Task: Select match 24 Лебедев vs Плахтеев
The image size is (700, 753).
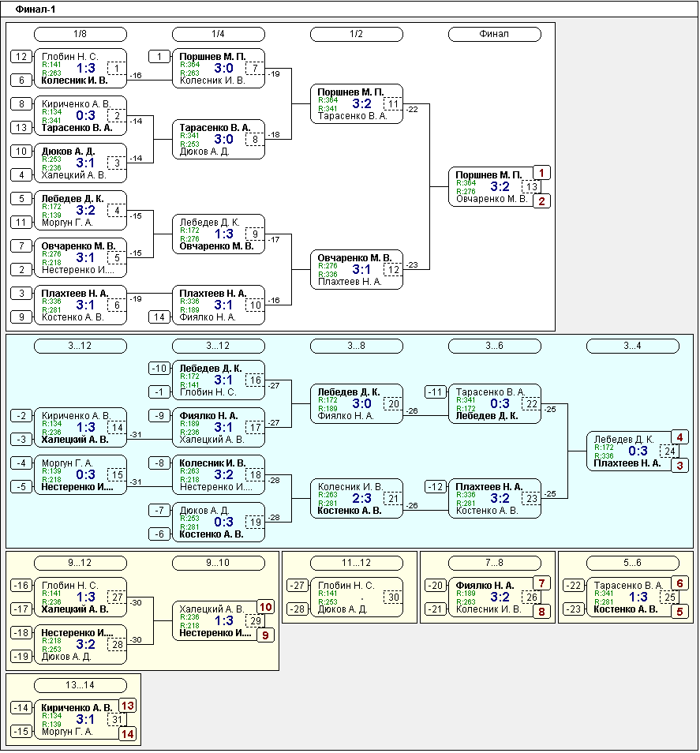Action: (x=633, y=451)
